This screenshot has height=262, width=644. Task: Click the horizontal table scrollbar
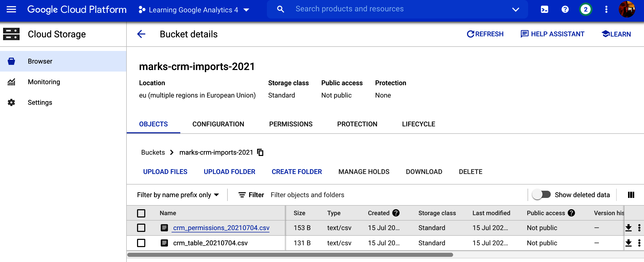(x=290, y=255)
